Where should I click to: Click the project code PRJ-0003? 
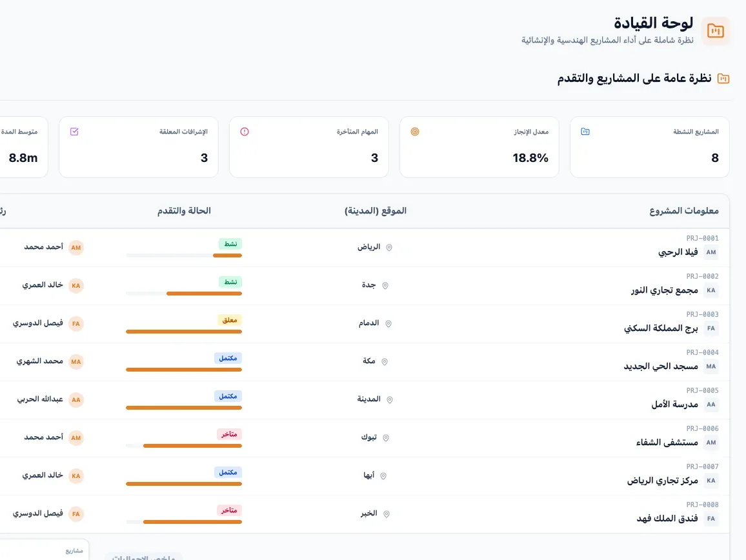(x=702, y=314)
